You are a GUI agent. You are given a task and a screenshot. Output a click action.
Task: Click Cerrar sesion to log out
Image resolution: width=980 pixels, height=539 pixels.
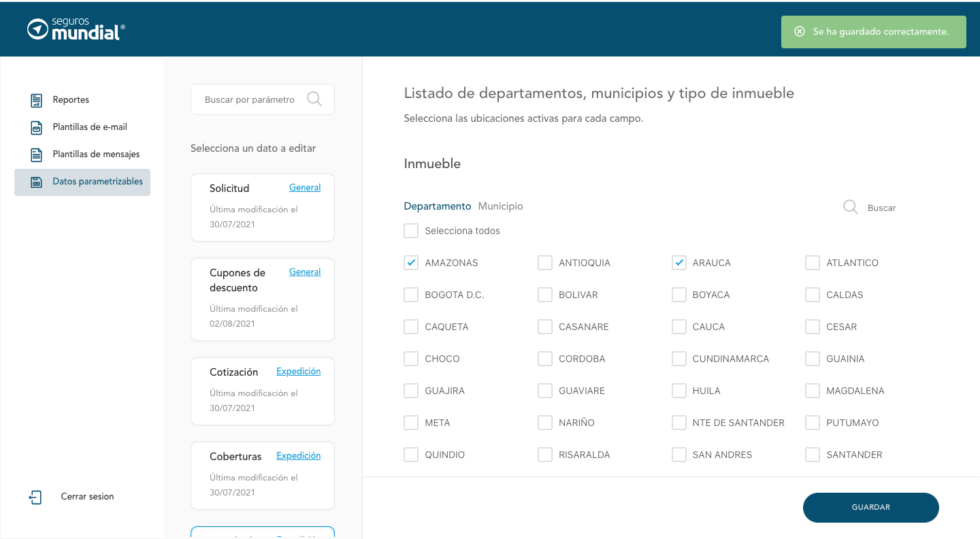point(88,497)
